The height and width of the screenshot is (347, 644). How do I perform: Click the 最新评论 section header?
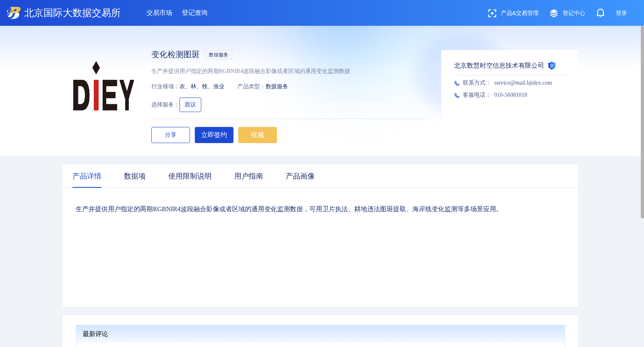tap(320, 334)
